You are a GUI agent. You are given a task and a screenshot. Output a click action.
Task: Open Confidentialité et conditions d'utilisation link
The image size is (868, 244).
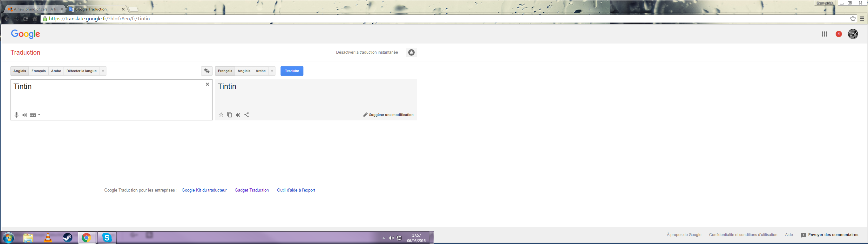point(743,235)
